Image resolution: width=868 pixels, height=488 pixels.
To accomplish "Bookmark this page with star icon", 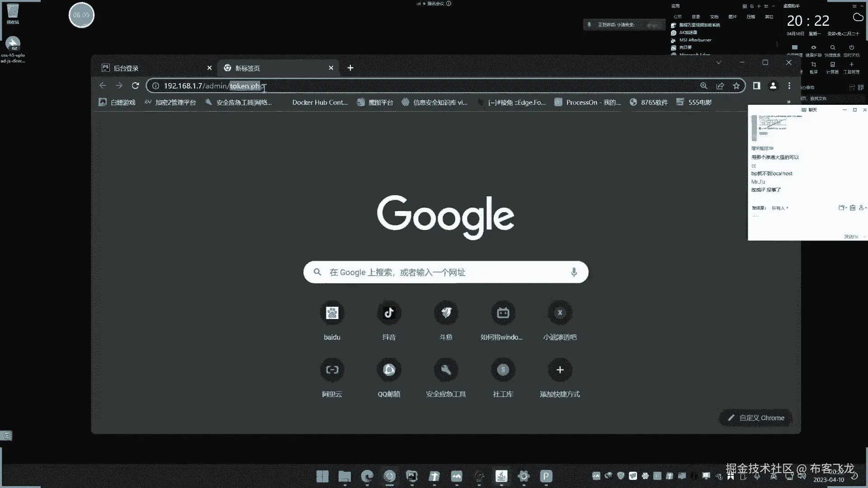I will [736, 86].
